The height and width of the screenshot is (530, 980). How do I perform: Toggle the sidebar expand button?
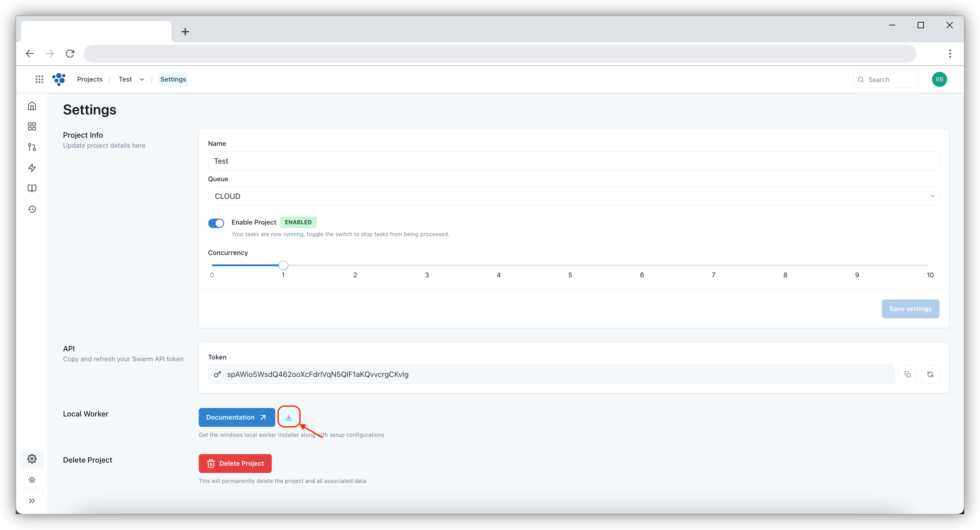[32, 501]
